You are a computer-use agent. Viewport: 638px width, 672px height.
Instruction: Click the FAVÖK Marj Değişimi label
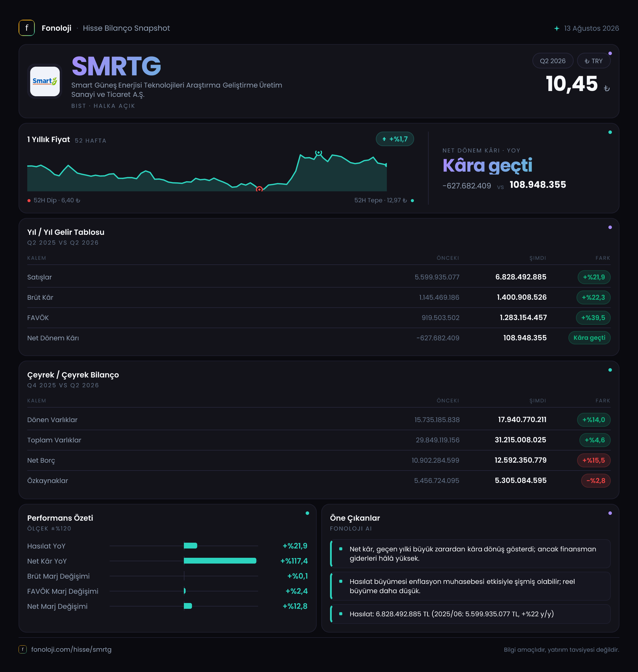[63, 591]
